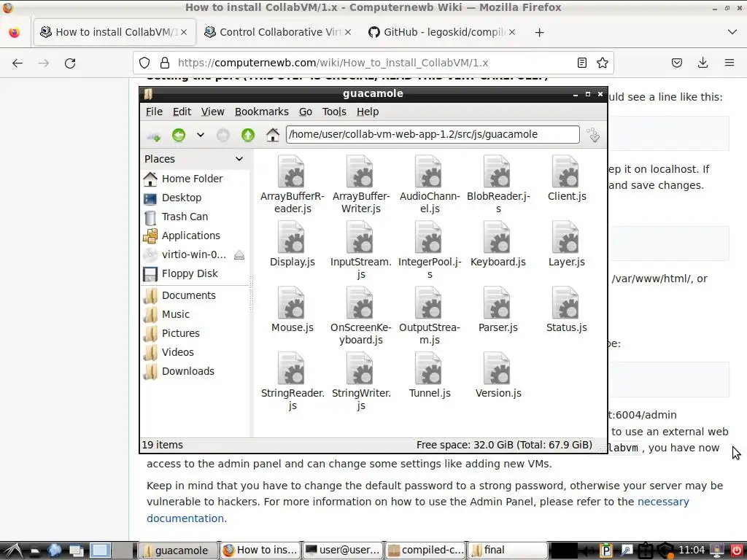Click the Save to Pocket icon
Viewport: 747px width, 560px height.
point(677,63)
